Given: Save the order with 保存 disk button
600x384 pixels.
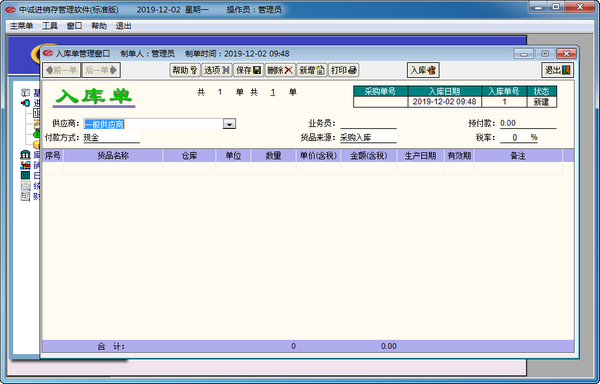Looking at the screenshot, I should coord(248,70).
